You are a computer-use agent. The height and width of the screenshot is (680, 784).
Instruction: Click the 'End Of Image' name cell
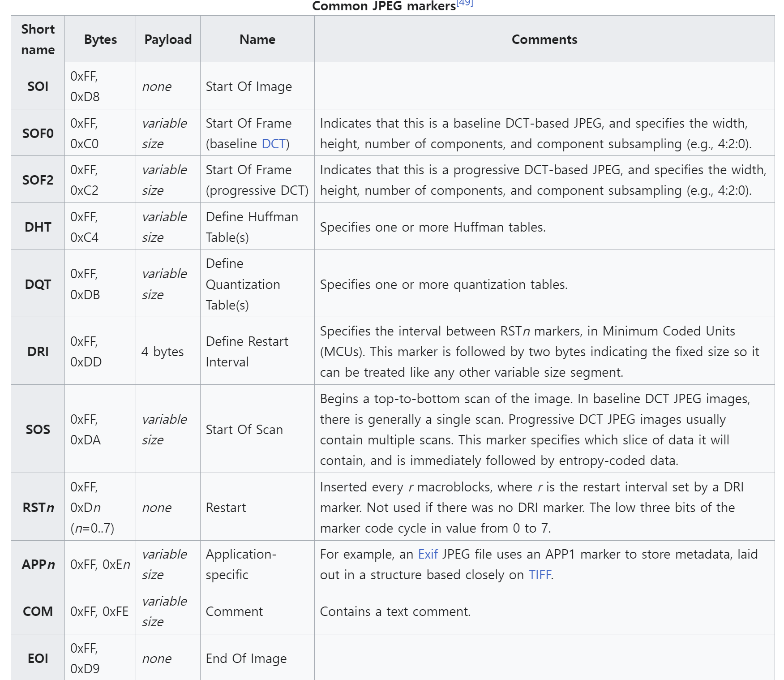tap(257, 658)
